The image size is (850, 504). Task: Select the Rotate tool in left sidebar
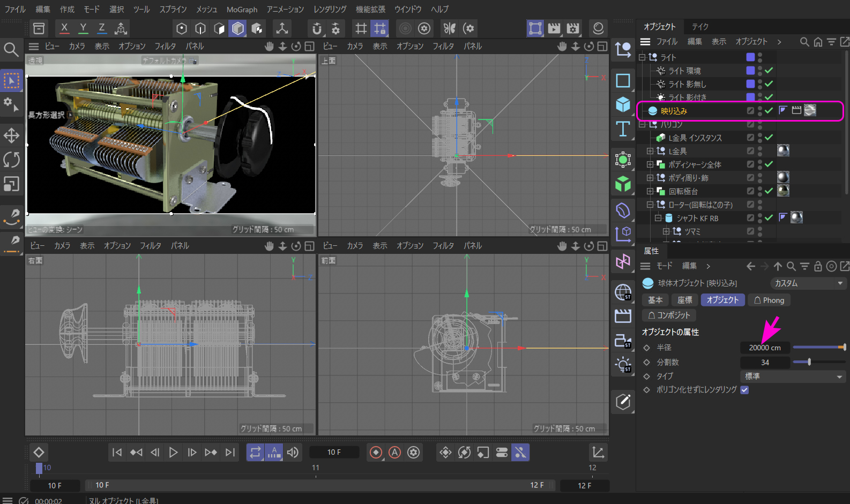pos(11,160)
